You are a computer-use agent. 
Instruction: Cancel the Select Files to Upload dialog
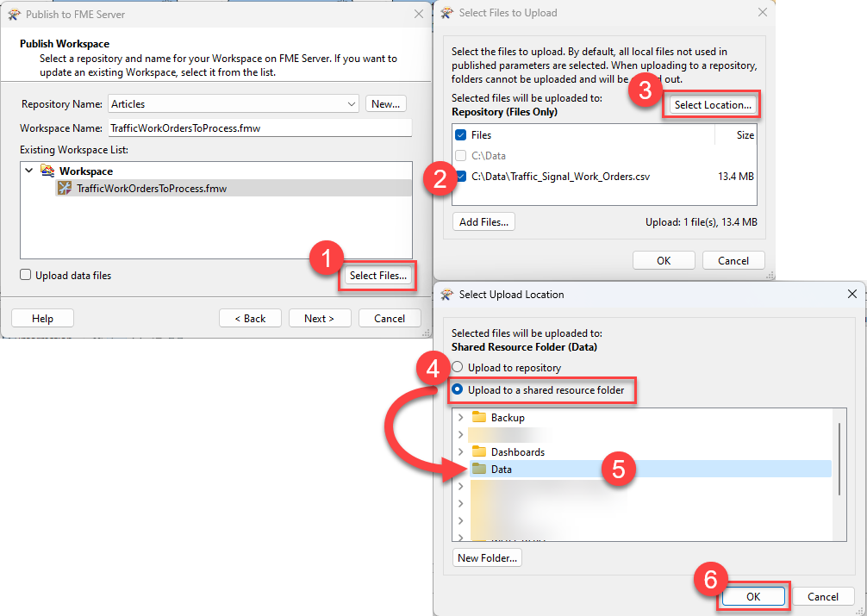(x=733, y=260)
